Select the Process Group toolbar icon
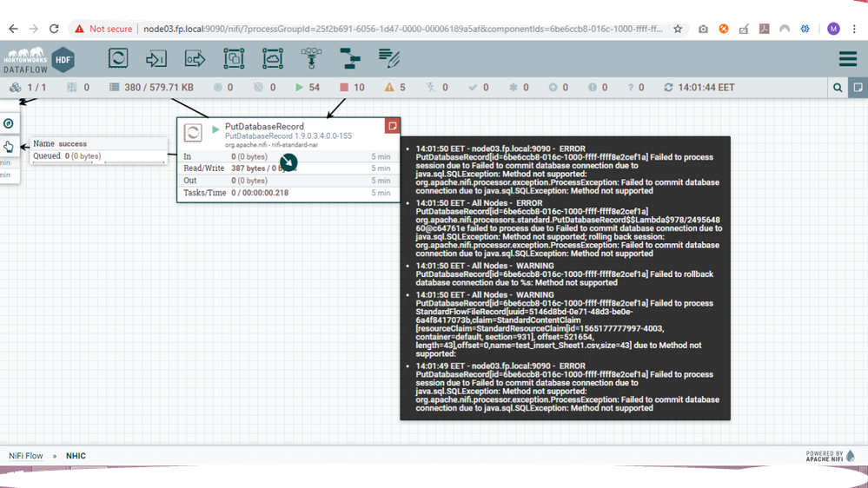This screenshot has width=868, height=488. 234,58
